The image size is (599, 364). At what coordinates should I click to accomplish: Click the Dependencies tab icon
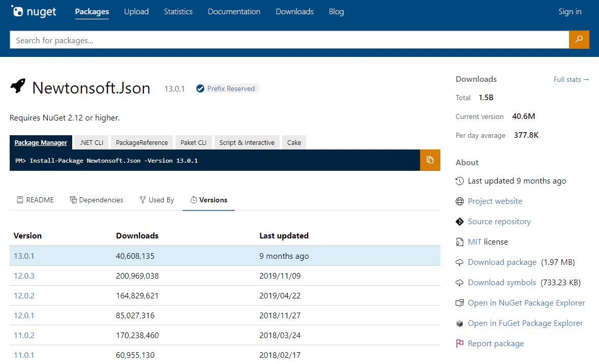point(73,200)
